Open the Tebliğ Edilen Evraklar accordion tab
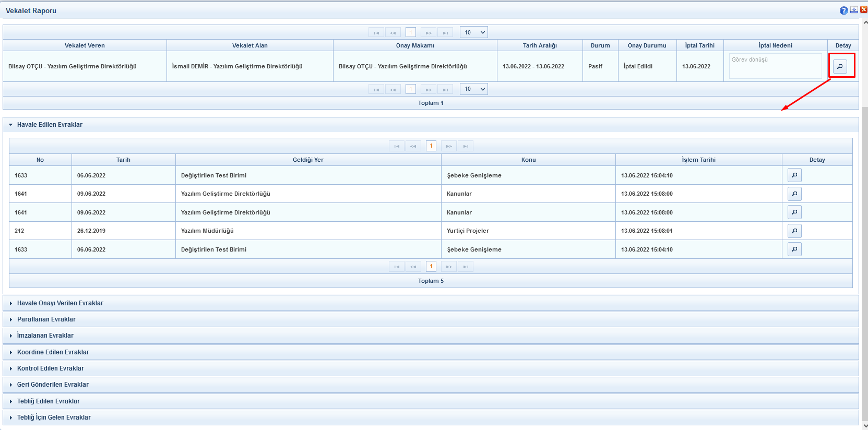 (x=48, y=401)
